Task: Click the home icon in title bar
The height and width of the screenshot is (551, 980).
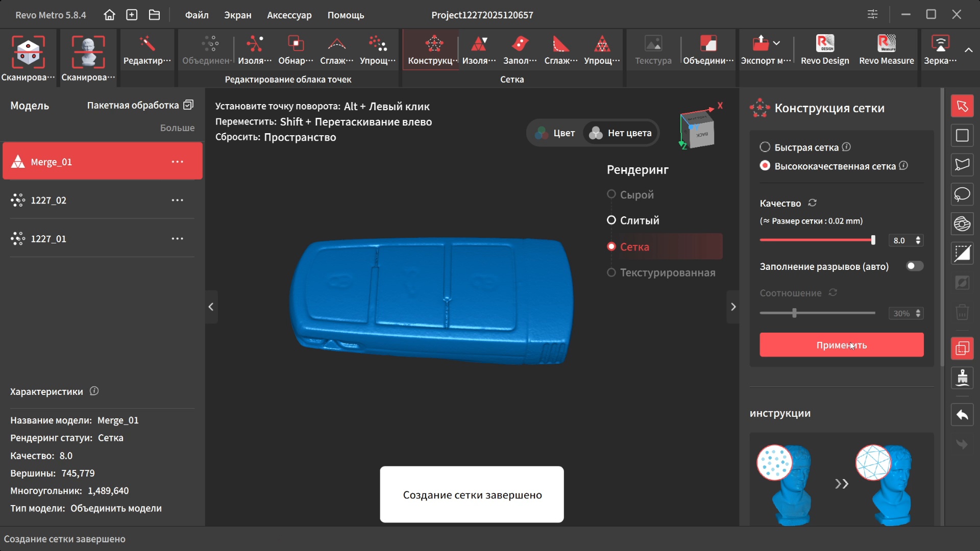Action: 109,15
